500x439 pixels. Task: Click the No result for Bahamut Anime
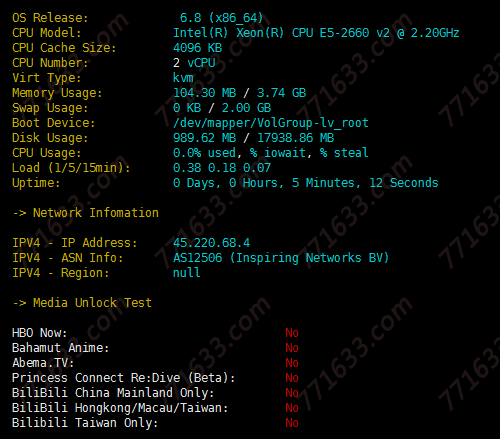[x=292, y=348]
